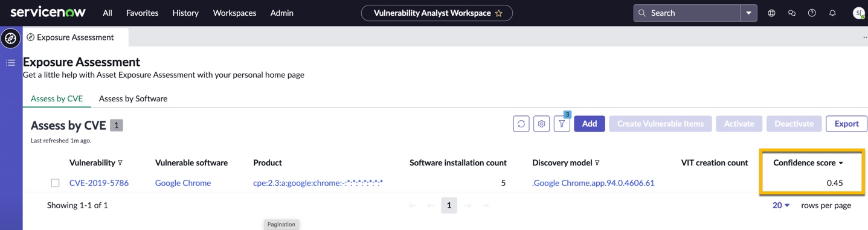868x230 pixels.
Task: Refresh the Assess by CVE list
Action: (x=521, y=124)
